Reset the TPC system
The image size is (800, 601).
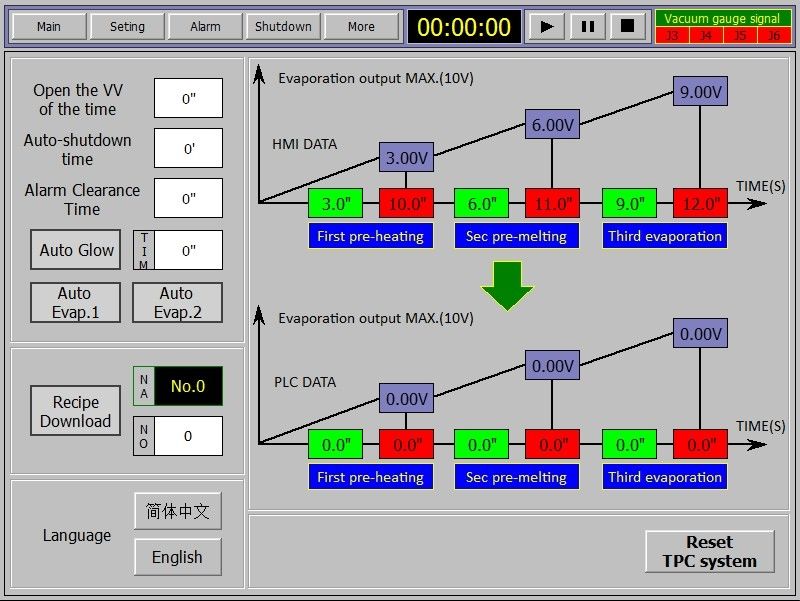click(x=709, y=552)
